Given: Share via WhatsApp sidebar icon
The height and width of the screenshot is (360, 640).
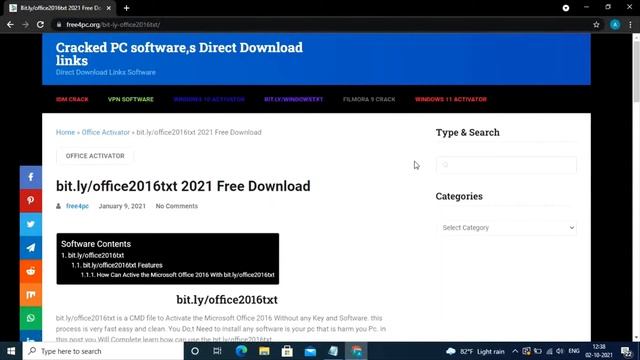Looking at the screenshot, I should (31, 318).
